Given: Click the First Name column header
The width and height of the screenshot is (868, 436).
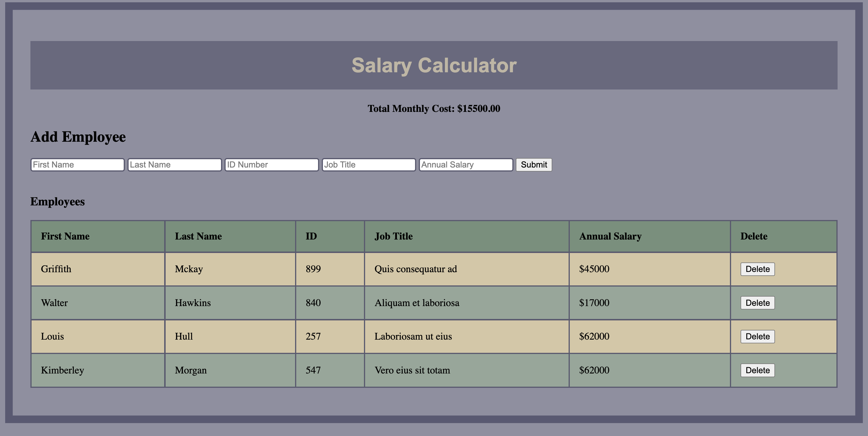Looking at the screenshot, I should [x=65, y=236].
